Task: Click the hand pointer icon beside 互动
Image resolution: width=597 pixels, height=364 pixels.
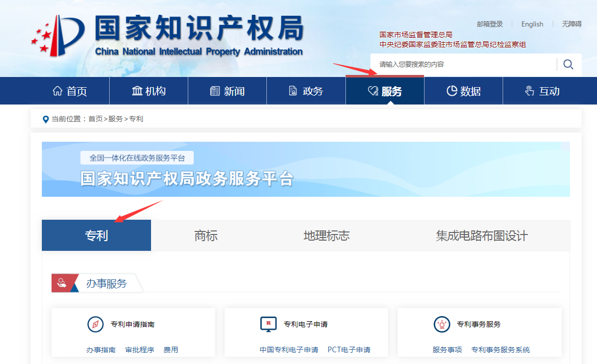Action: [x=530, y=91]
